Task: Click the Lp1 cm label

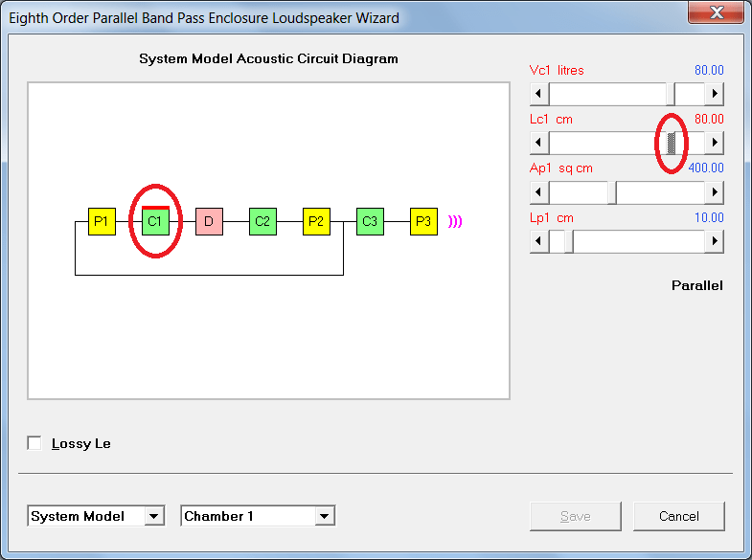Action: click(x=552, y=218)
